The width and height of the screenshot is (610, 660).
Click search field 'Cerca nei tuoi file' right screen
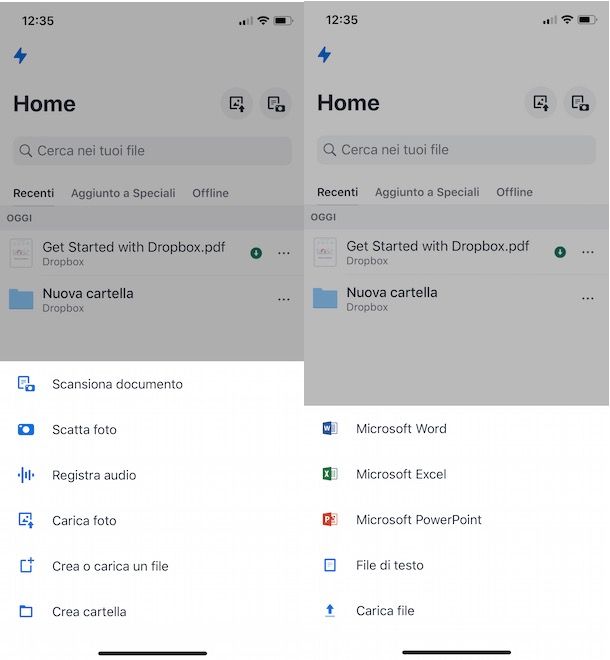click(456, 150)
